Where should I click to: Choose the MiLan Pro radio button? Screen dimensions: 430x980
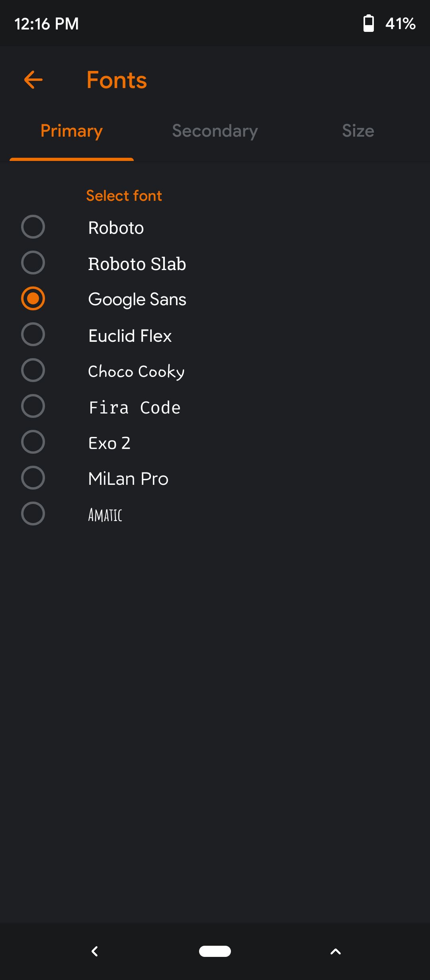(x=33, y=478)
